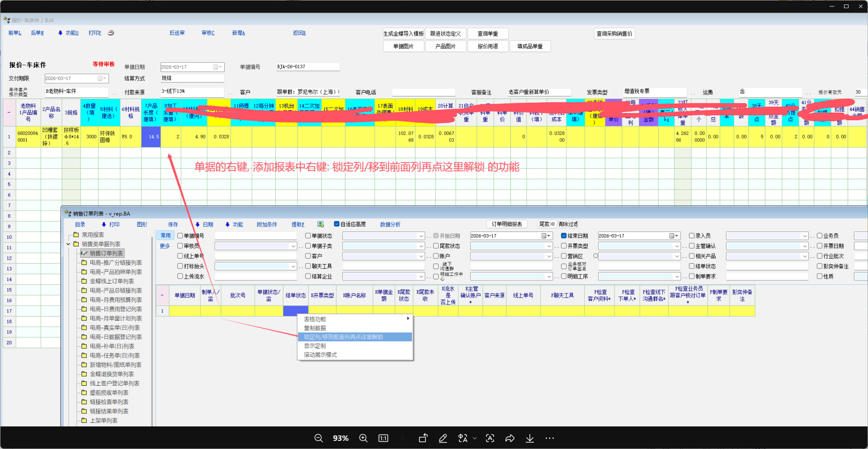Click the 单据编号 field showing BJA-26-0137
The height and width of the screenshot is (449, 868).
[307, 67]
